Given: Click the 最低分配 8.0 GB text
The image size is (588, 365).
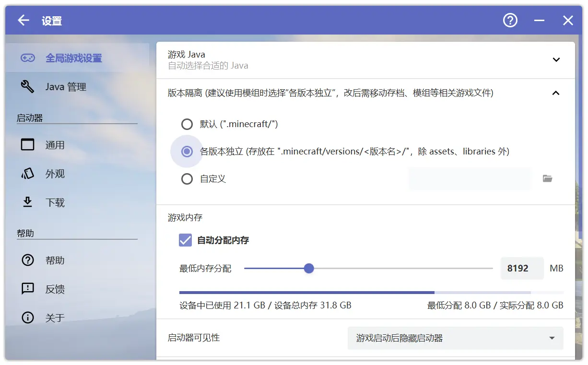Looking at the screenshot, I should 459,305.
